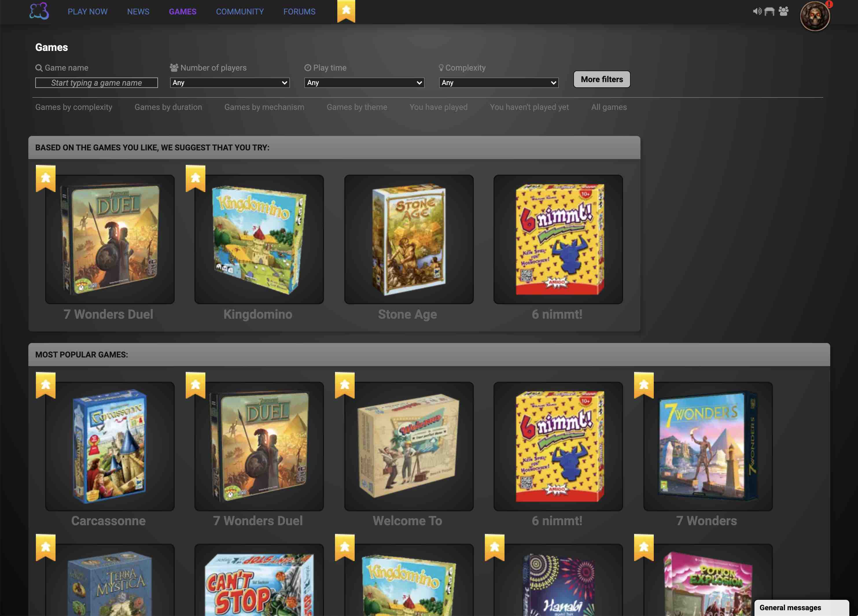858x616 pixels.
Task: Open Games by mechanism link
Action: (264, 107)
